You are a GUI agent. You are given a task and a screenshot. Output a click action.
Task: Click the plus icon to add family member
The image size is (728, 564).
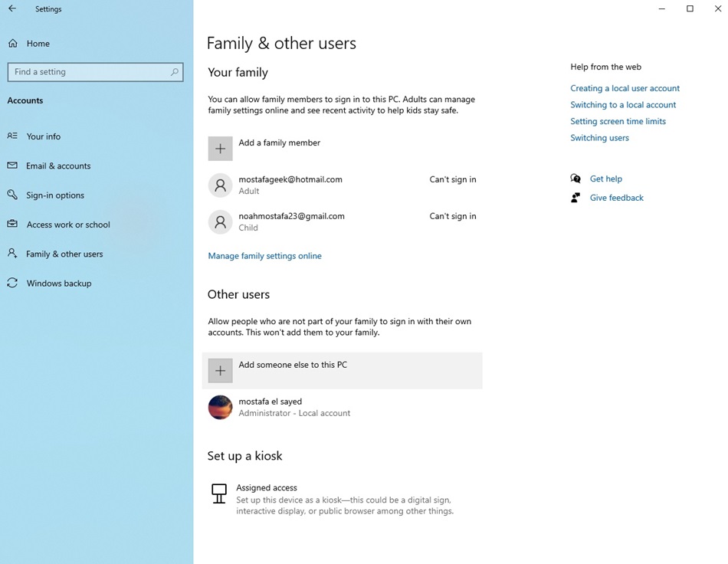(220, 148)
